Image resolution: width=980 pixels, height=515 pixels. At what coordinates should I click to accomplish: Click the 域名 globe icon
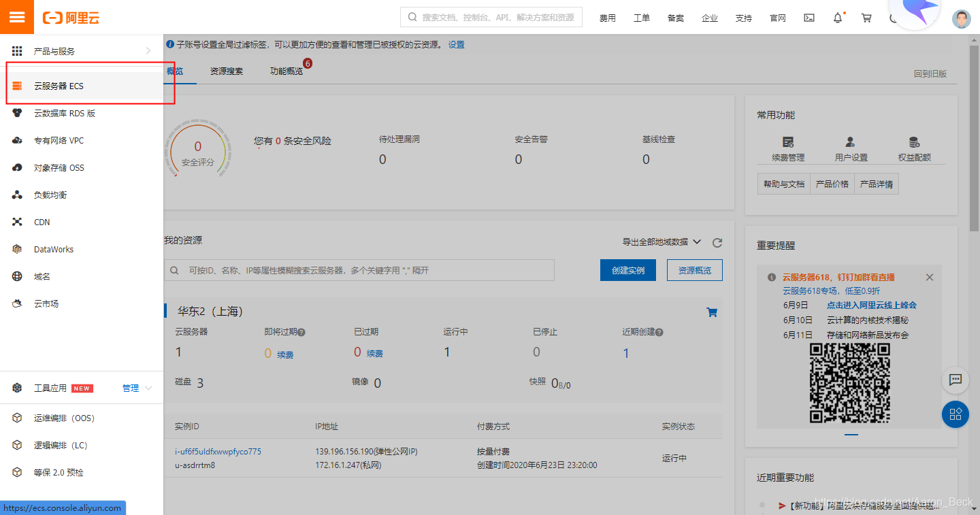[17, 277]
